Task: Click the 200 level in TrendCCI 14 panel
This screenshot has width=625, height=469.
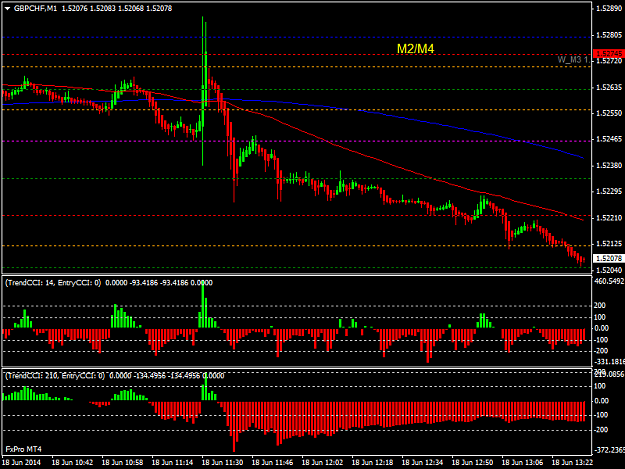Action: pos(600,306)
